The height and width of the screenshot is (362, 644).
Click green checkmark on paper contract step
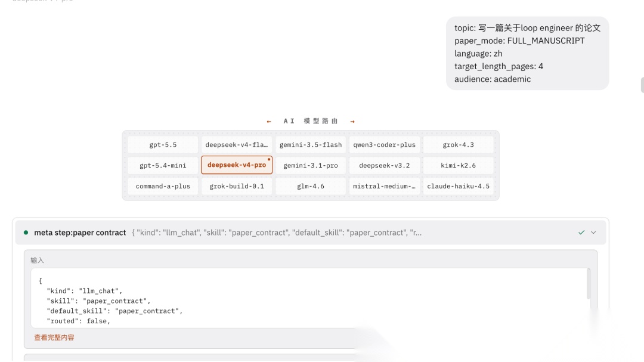tap(581, 233)
